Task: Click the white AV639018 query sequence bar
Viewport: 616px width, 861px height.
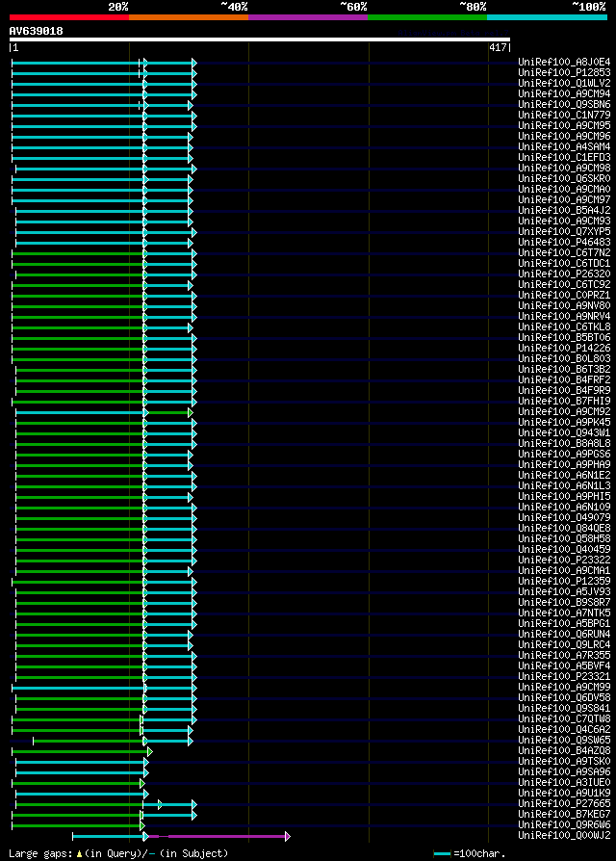Action: (260, 39)
